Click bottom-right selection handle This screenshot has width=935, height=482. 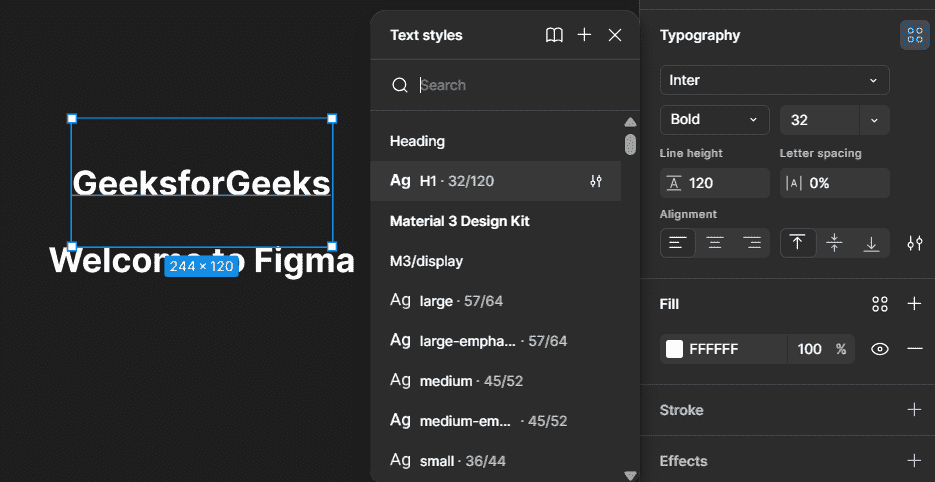pyautogui.click(x=332, y=246)
